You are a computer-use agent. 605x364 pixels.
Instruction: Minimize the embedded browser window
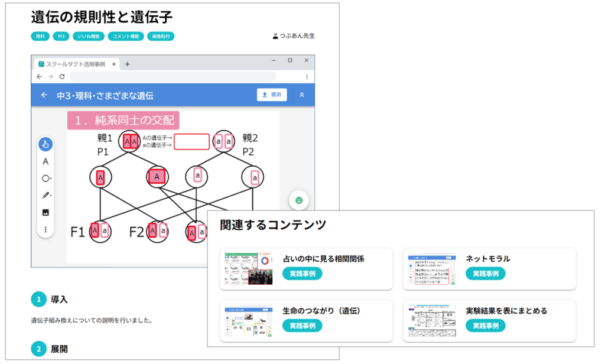point(274,61)
